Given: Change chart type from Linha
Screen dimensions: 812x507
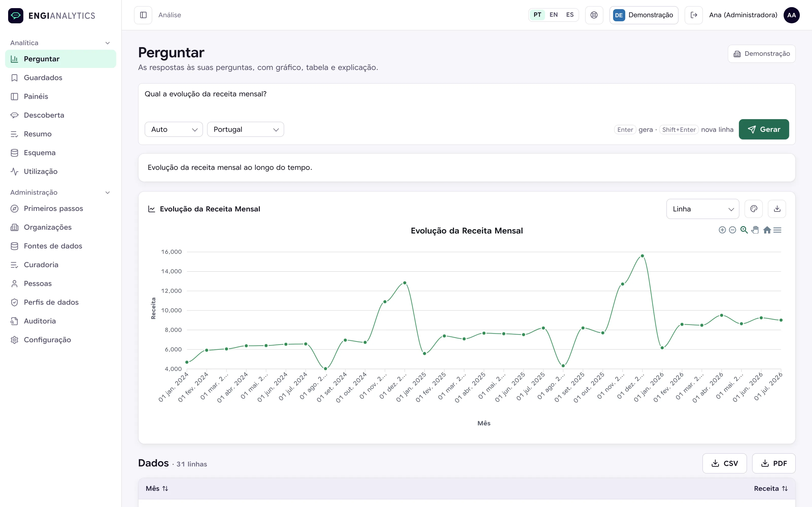Looking at the screenshot, I should [x=703, y=209].
